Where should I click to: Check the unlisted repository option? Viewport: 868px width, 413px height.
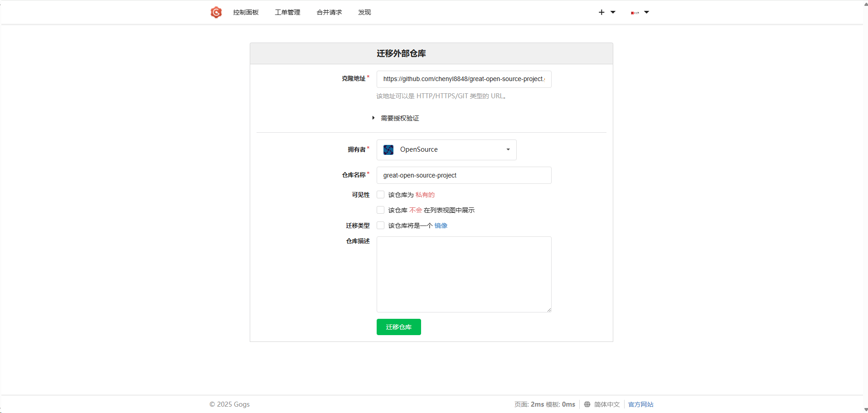coord(381,210)
